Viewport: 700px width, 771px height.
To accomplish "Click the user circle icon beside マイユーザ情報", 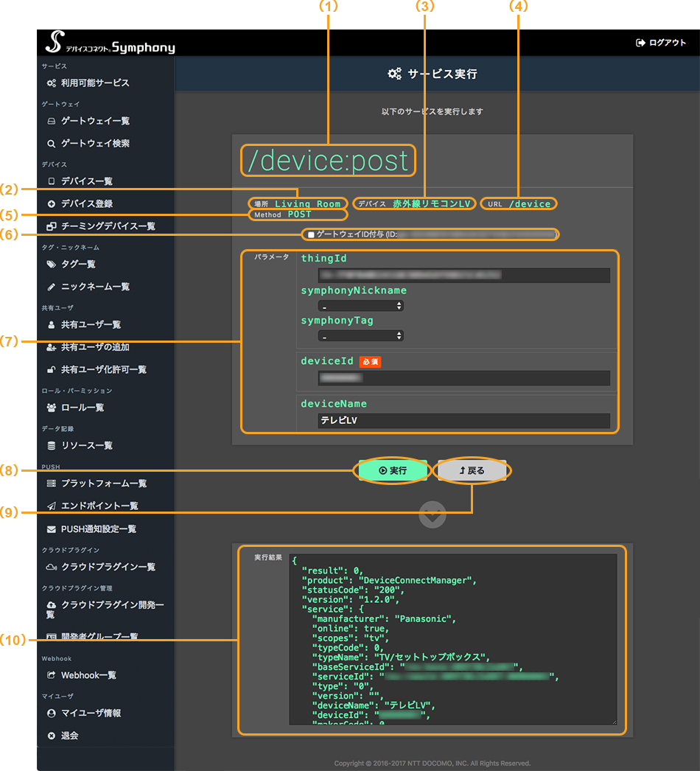I will tap(51, 713).
